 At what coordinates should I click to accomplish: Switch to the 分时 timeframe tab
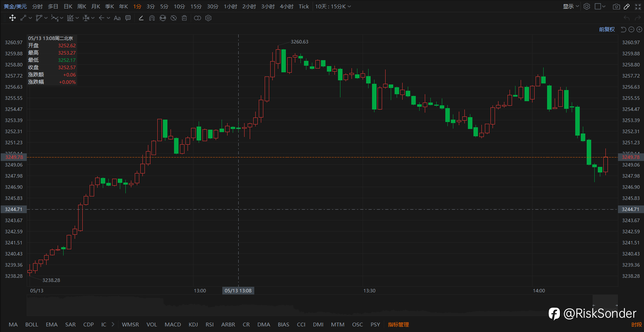click(x=37, y=6)
